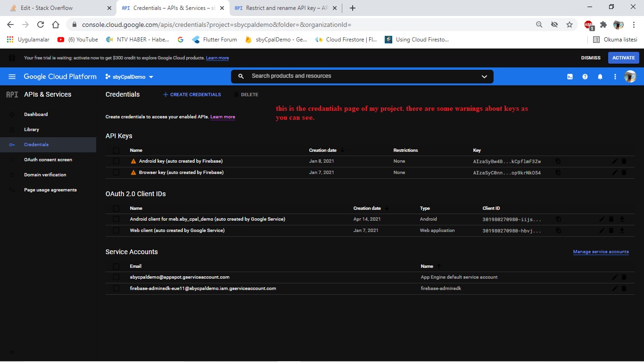This screenshot has width=644, height=364.
Task: Dismiss the free trial banner
Action: pos(591,58)
